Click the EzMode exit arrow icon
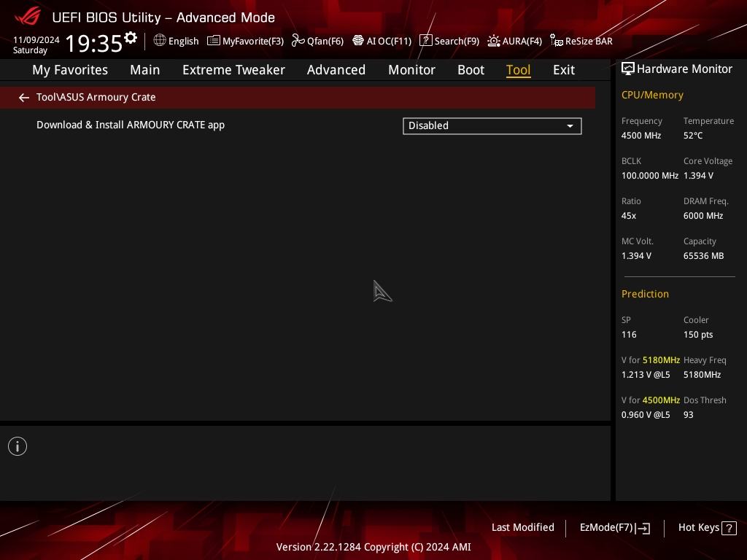This screenshot has width=747, height=560. pos(643,528)
